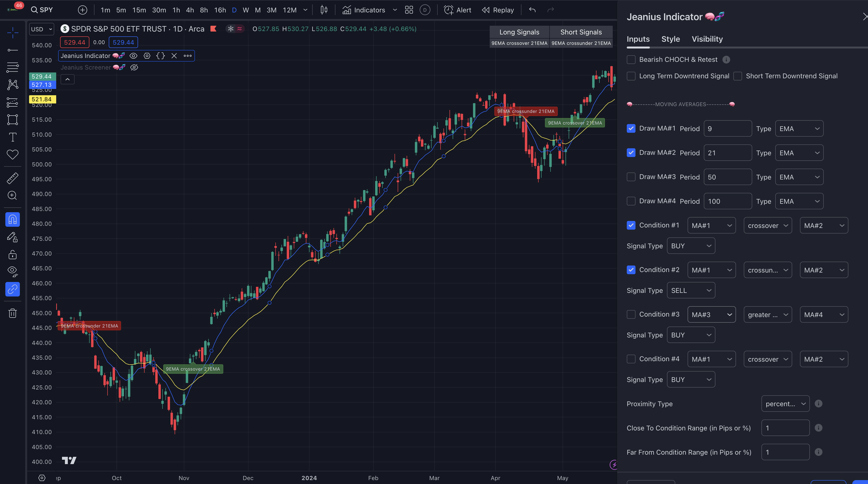Open the Fibonacci retracement tools

point(12,67)
